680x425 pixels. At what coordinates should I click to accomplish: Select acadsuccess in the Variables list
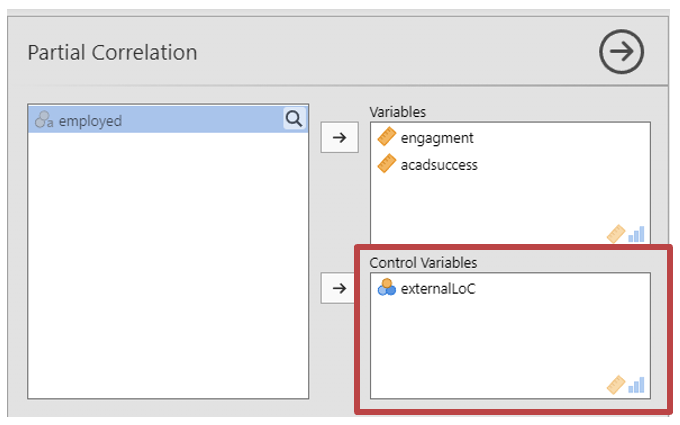pos(439,164)
